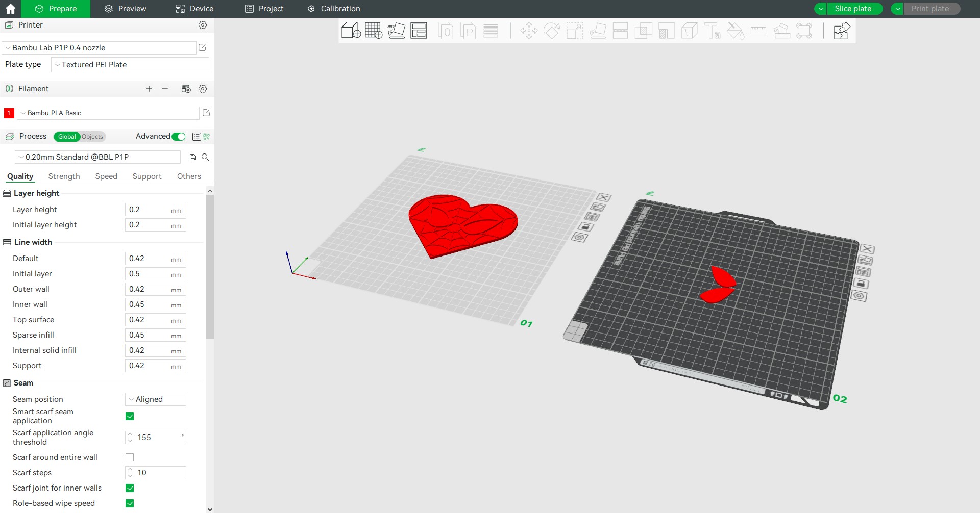Click the filament 1 red color swatch
980x513 pixels.
[9, 113]
